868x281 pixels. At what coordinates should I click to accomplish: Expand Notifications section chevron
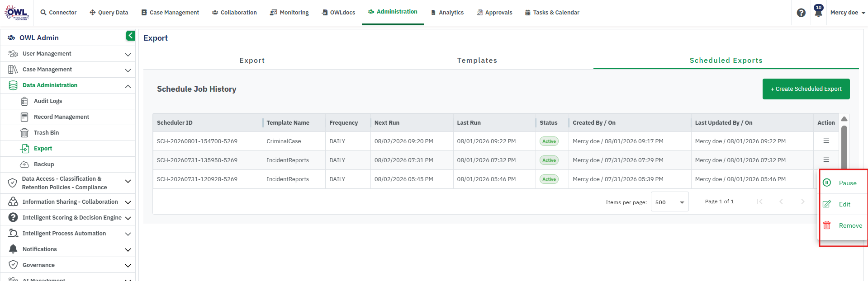(128, 250)
